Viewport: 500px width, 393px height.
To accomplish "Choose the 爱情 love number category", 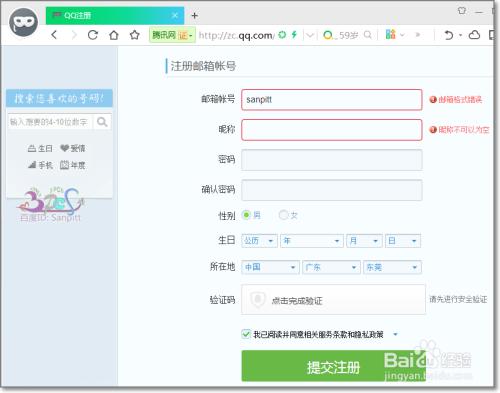I will pos(73,148).
